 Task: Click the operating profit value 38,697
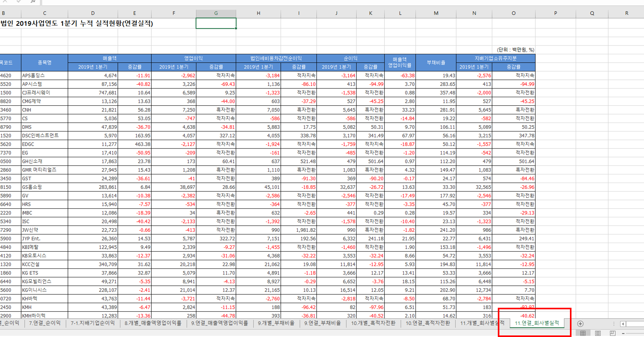[174, 187]
